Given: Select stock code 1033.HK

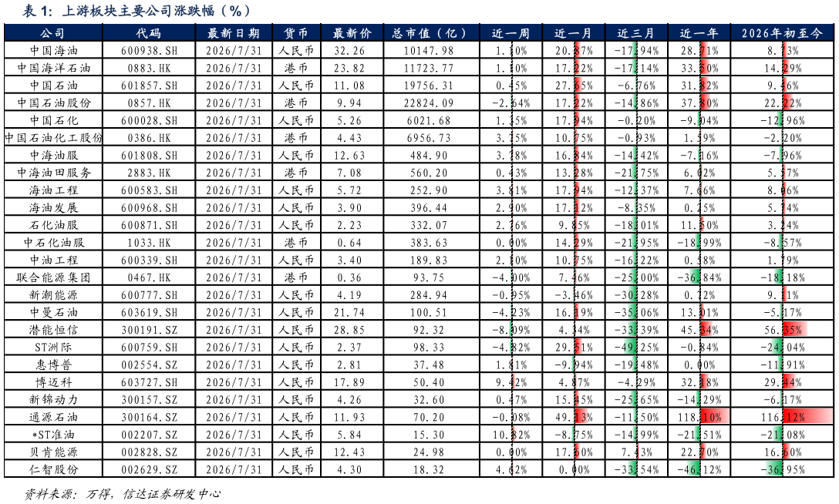Looking at the screenshot, I should pos(149,243).
